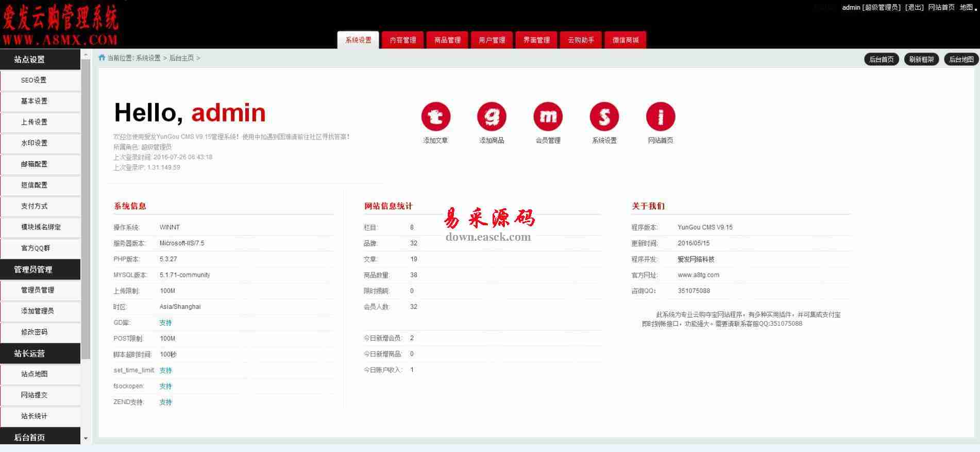Viewport: 980px width, 452px height.
Task: Open the 用户管理 tab
Action: pos(492,40)
